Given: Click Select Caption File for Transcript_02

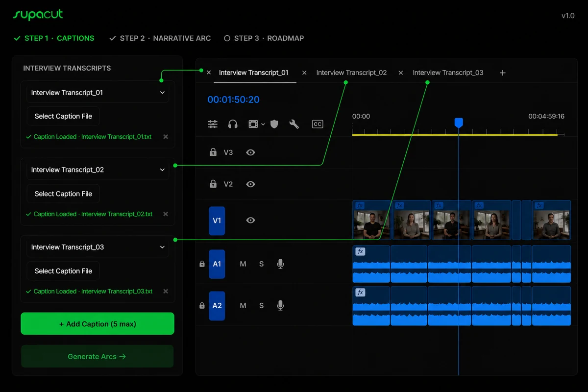Looking at the screenshot, I should click(63, 194).
